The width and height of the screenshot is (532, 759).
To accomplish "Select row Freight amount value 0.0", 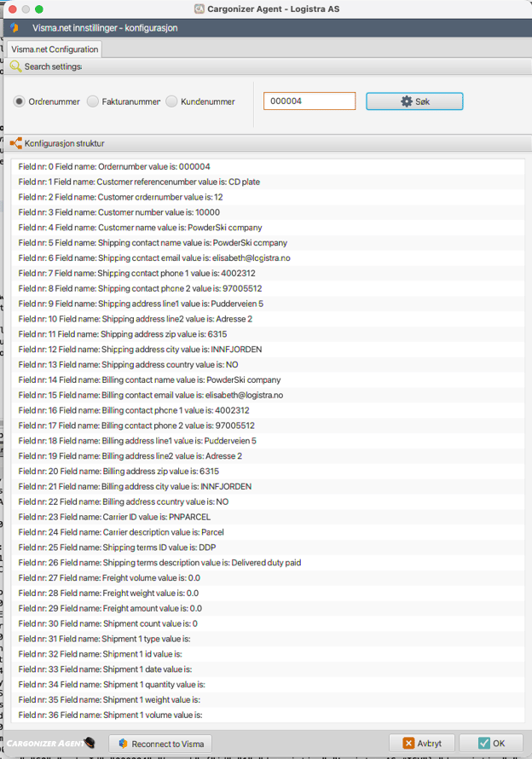I will (268, 609).
